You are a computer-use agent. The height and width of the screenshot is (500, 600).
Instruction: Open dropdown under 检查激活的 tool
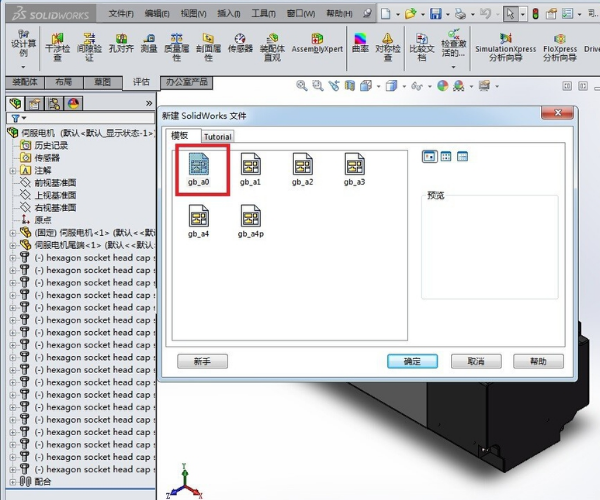coord(453,67)
